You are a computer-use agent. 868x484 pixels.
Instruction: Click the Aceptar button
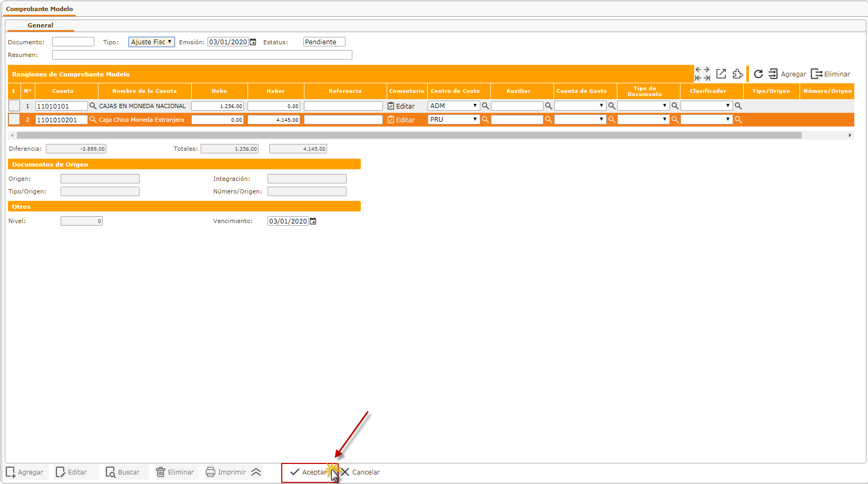coord(309,472)
